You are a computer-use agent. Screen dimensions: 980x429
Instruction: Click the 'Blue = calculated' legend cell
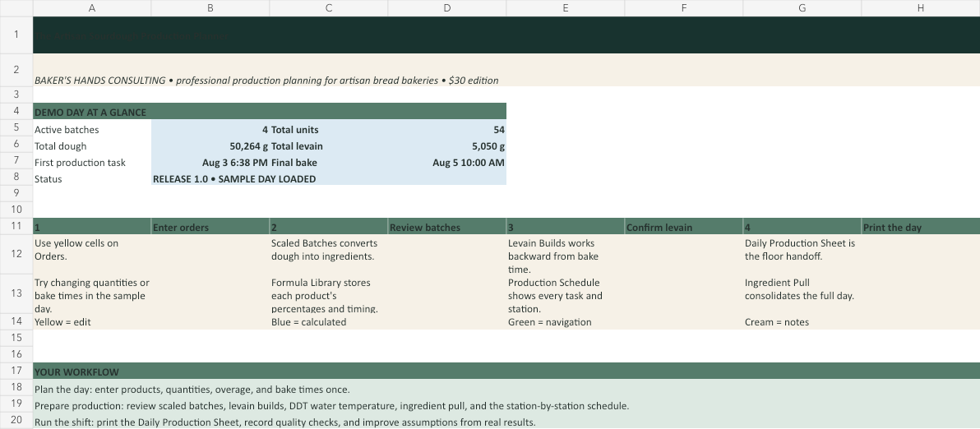click(329, 321)
